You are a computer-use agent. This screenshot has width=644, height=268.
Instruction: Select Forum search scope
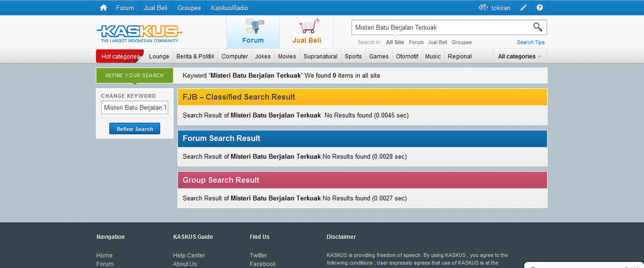pyautogui.click(x=416, y=42)
